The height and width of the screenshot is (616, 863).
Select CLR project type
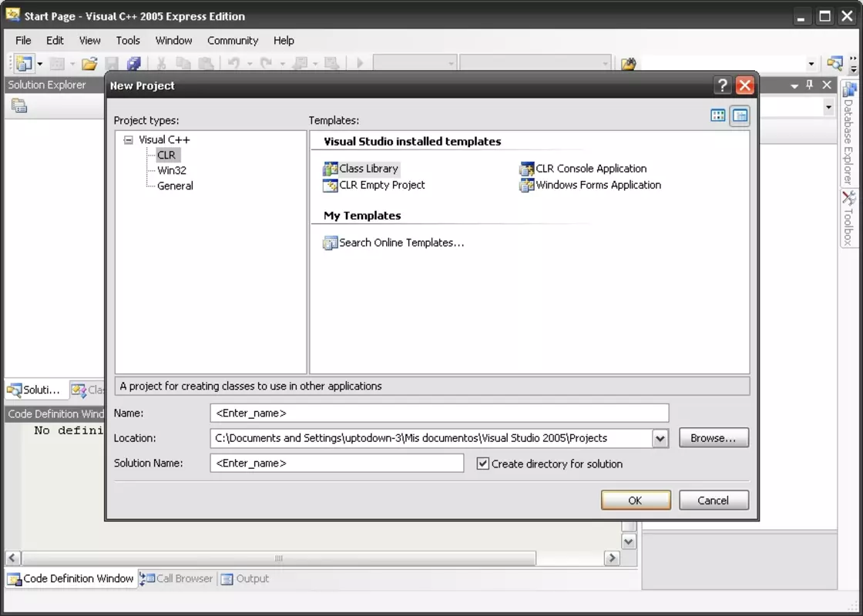click(166, 155)
